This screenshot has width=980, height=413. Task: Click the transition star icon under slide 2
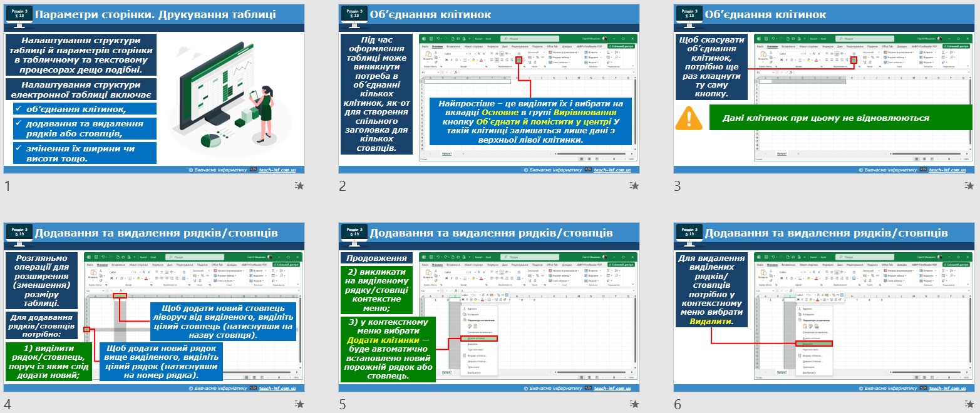coord(635,186)
